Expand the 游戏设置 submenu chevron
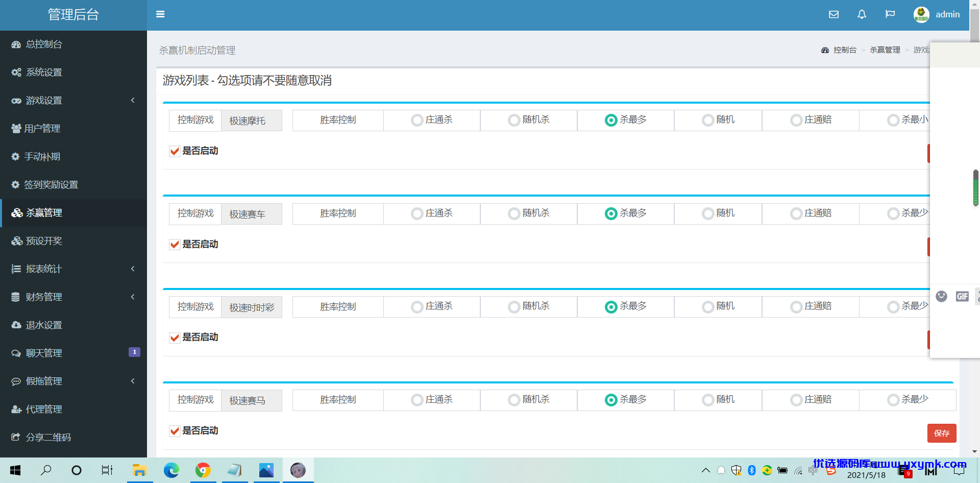The width and height of the screenshot is (980, 483). (x=133, y=101)
